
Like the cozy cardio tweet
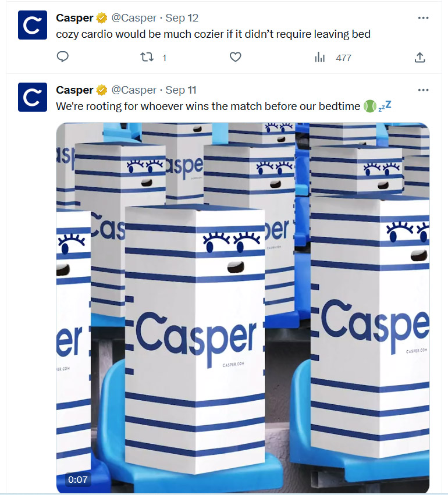click(x=235, y=57)
